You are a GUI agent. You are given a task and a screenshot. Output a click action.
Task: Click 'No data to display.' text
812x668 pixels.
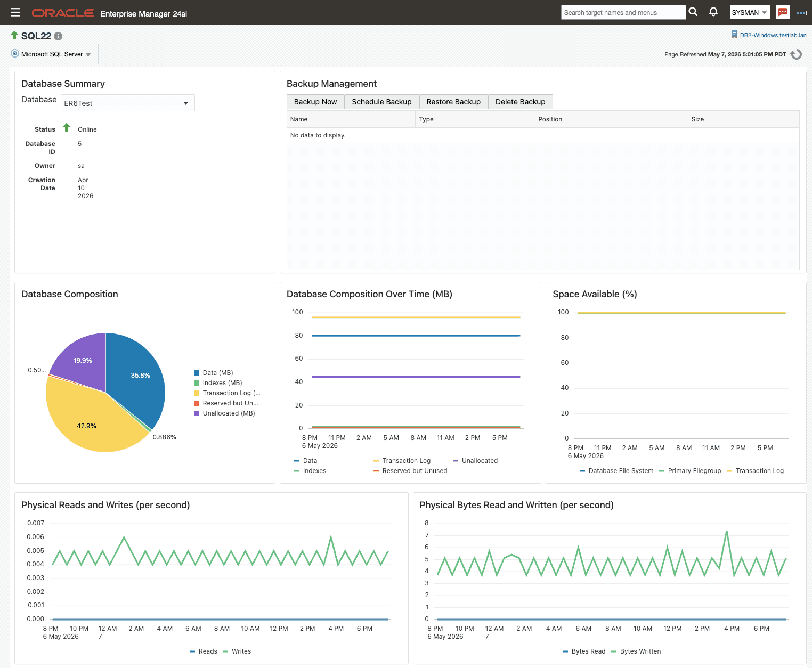tap(318, 135)
